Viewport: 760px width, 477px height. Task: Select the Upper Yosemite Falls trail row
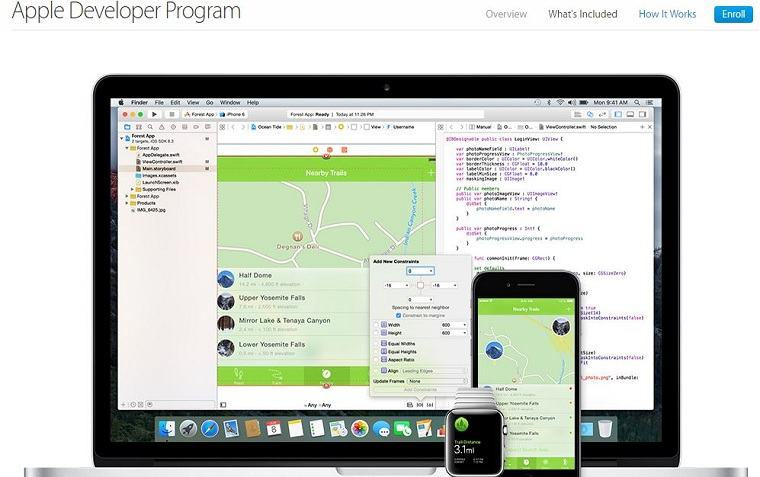click(x=293, y=302)
